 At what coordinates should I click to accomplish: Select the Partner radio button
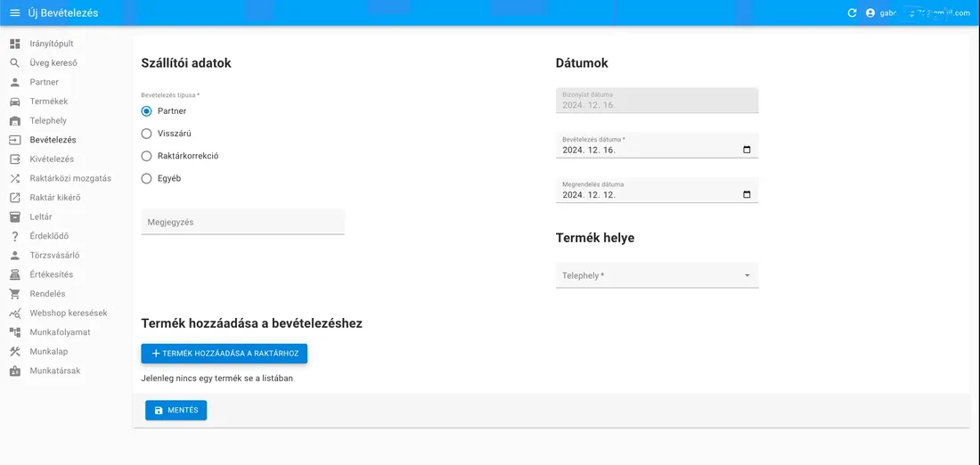click(147, 111)
